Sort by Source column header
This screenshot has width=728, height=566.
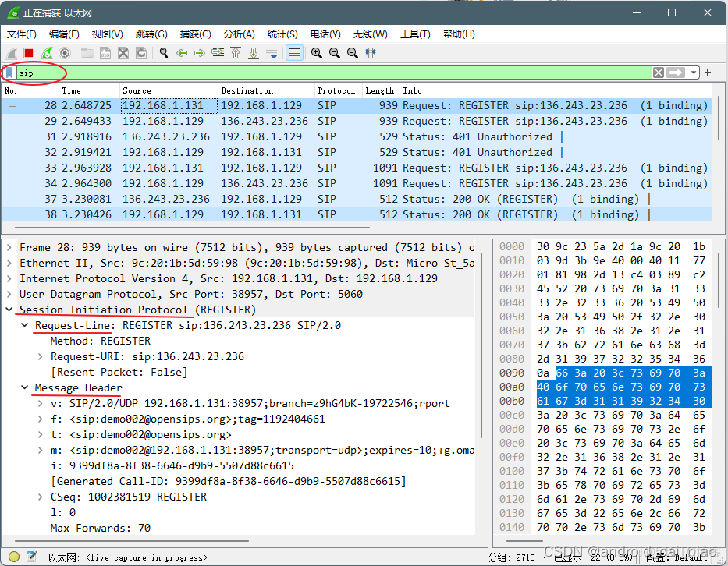pos(169,90)
